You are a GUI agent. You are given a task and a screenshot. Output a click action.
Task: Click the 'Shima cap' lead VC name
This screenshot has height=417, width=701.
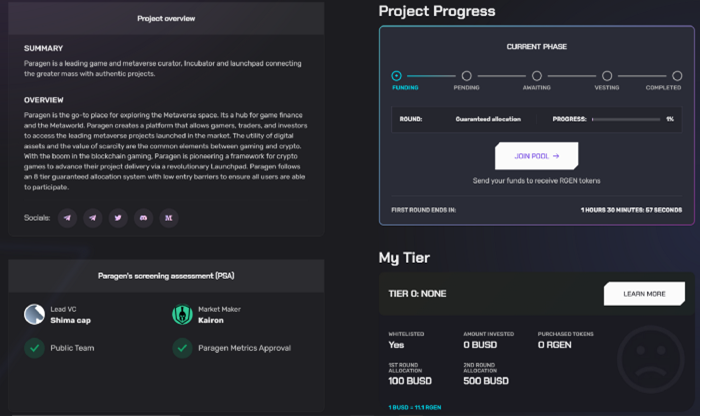tap(70, 320)
